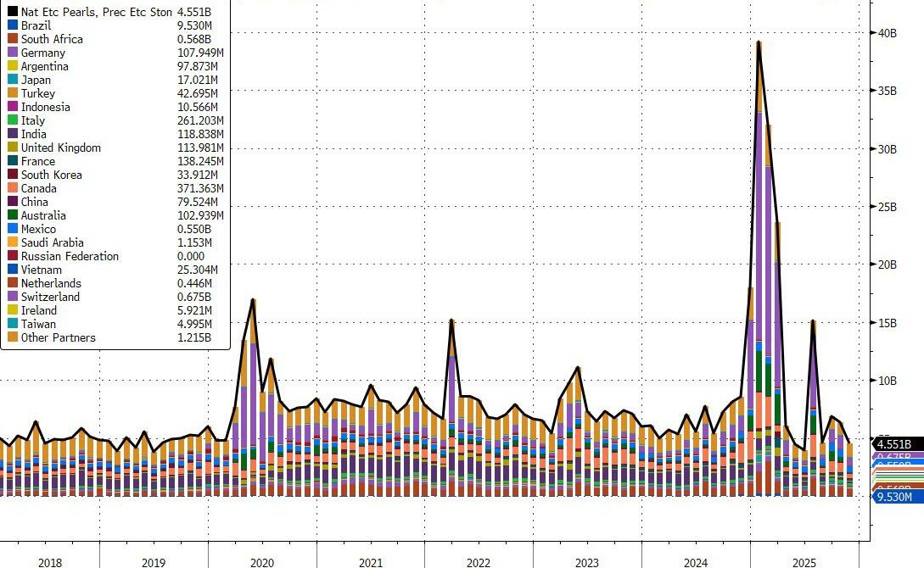The width and height of the screenshot is (924, 568).
Task: Click the 15B mark on the value axis
Action: 887,323
